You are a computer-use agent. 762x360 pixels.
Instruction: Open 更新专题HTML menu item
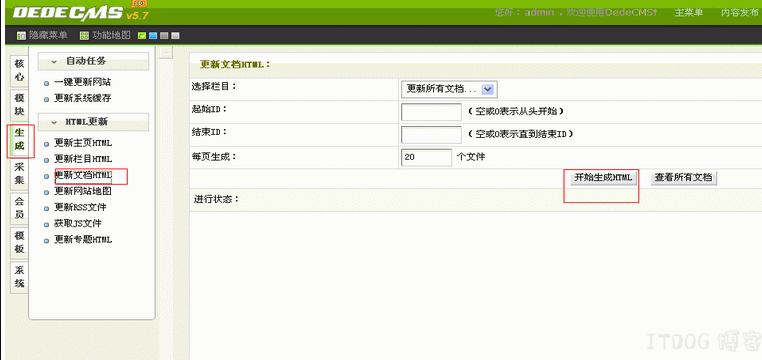(83, 240)
